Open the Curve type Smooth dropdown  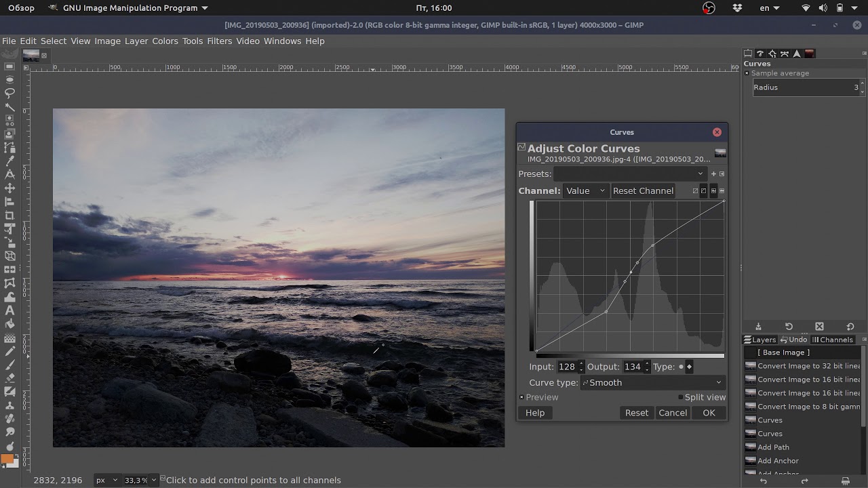[653, 383]
